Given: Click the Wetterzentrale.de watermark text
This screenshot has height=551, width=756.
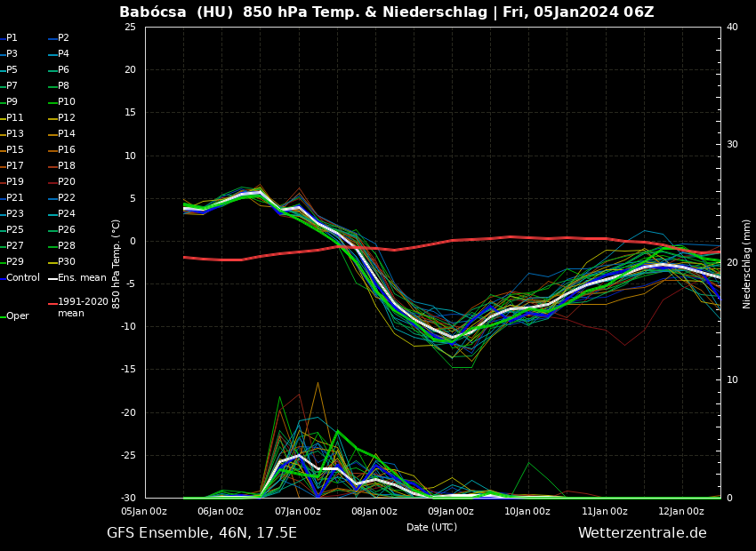Looking at the screenshot, I should 641,533.
